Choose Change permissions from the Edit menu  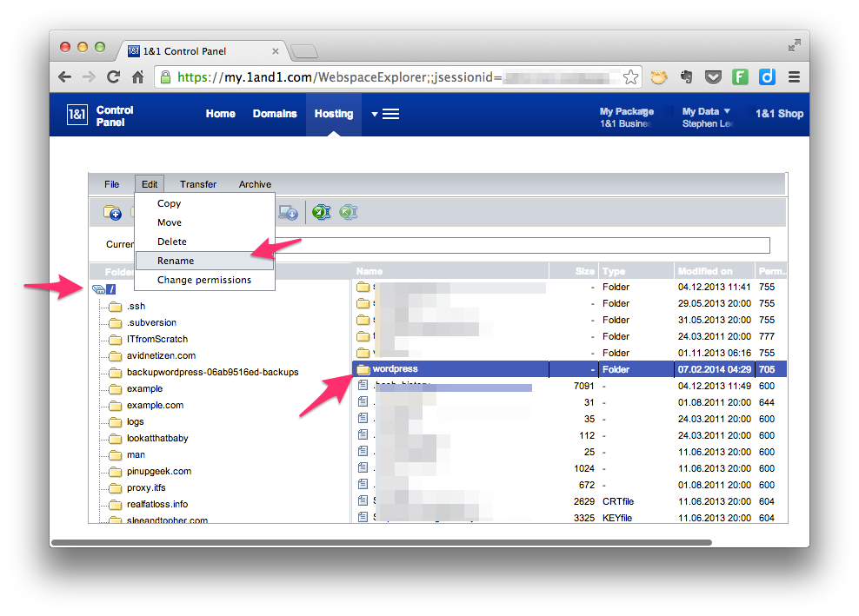[x=204, y=280]
